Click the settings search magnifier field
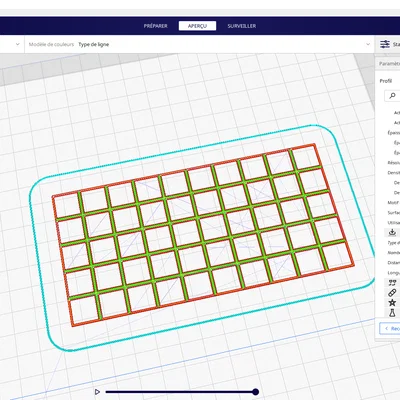The image size is (400, 400). (392, 96)
